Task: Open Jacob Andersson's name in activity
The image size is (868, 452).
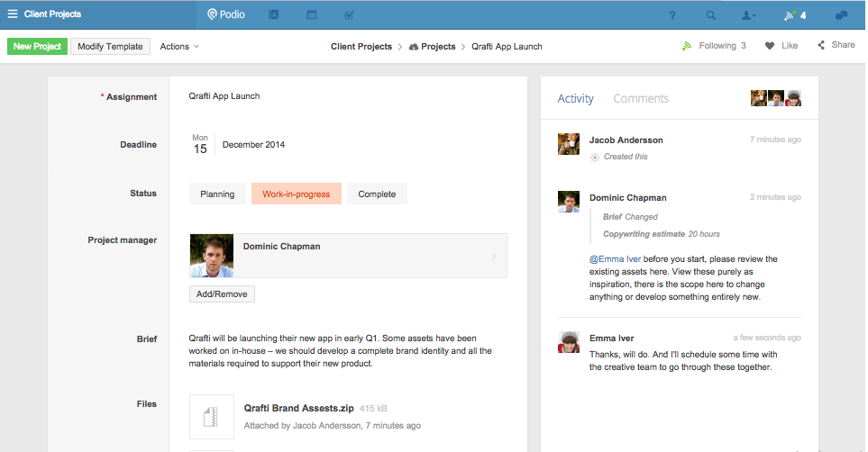Action: [626, 140]
